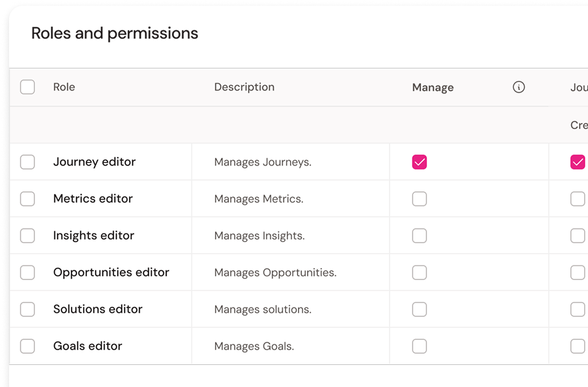Enable Manage permission for Goals editor
This screenshot has width=588, height=387.
(420, 346)
